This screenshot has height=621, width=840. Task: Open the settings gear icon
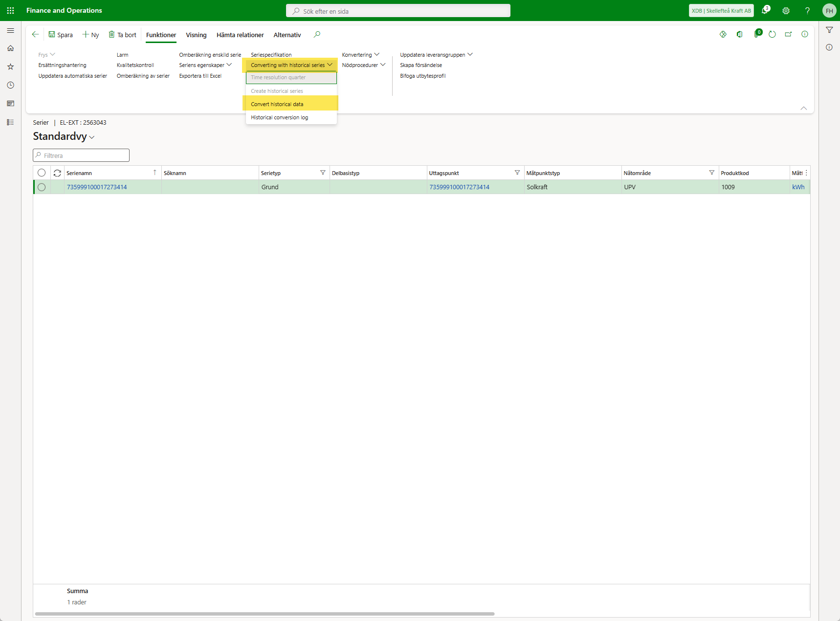[786, 11]
